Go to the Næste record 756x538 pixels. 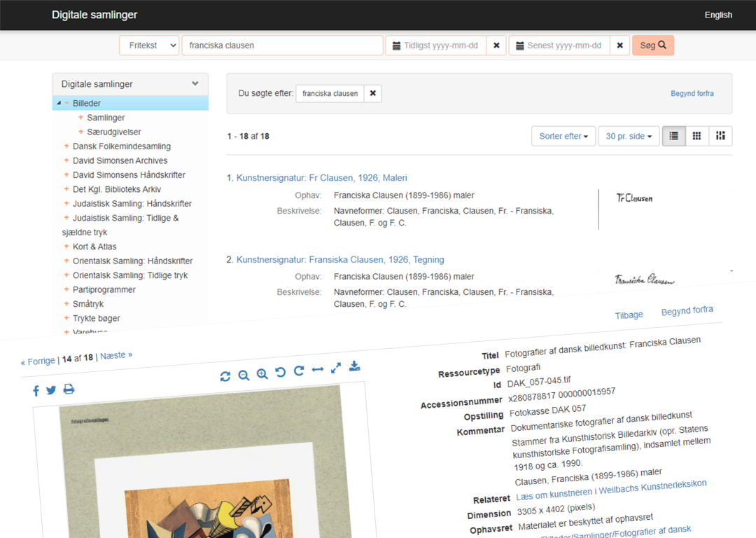pyautogui.click(x=116, y=356)
